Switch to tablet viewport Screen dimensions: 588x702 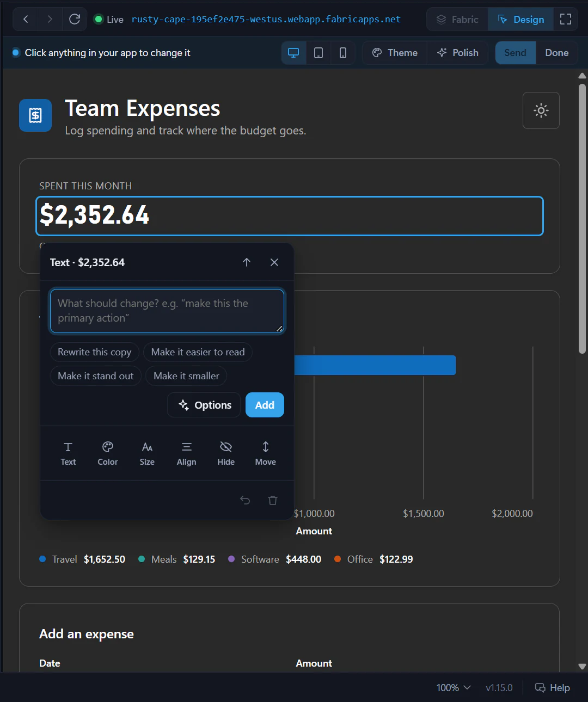coord(318,53)
